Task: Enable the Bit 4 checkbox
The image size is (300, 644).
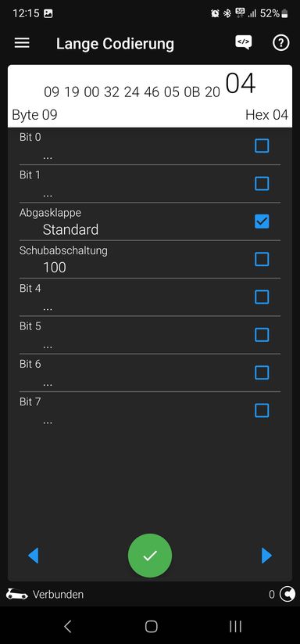Action: (x=262, y=297)
